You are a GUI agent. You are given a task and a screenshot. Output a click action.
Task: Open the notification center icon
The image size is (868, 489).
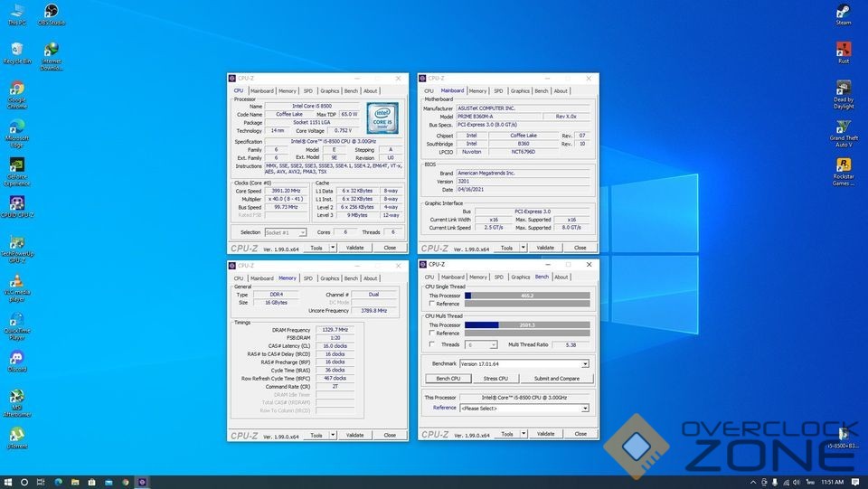[x=855, y=482]
